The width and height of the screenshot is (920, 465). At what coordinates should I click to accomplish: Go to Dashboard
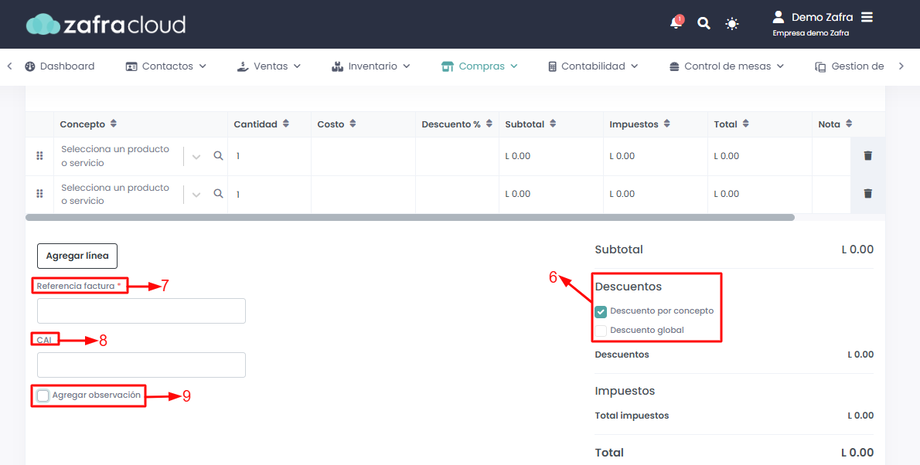click(x=60, y=66)
